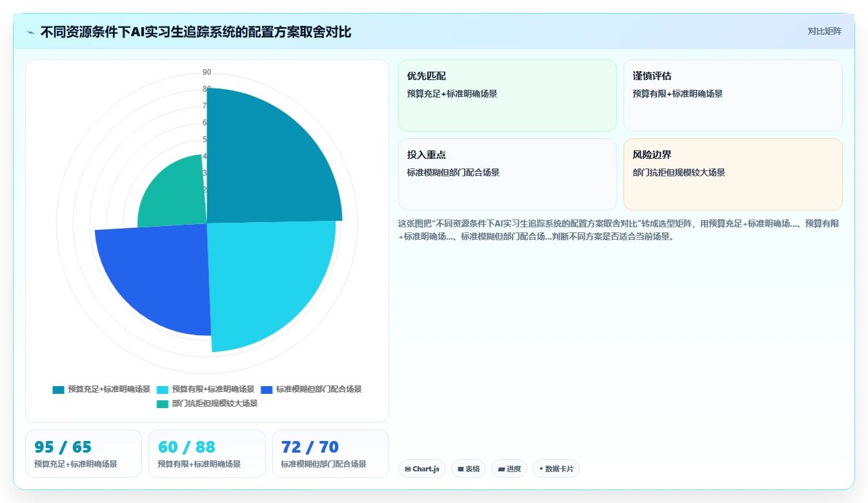The height and width of the screenshot is (503, 868).
Task: Click the 72 / 70 data card
Action: point(330,453)
